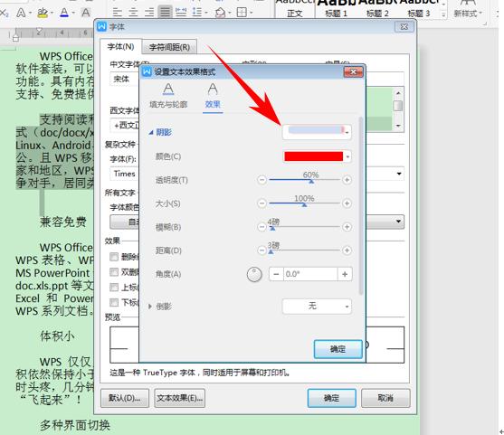Select the distributed alignment icon
Screen dimensions: 504x435
point(181,13)
